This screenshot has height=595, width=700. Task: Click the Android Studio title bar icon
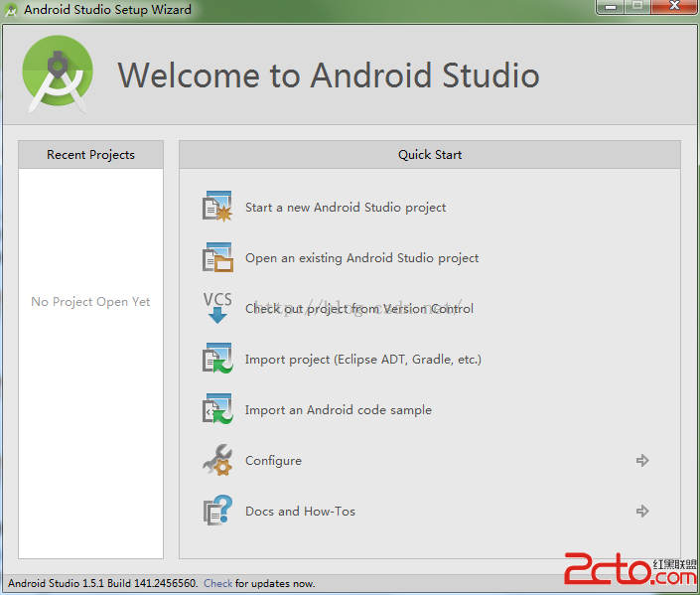pyautogui.click(x=11, y=9)
